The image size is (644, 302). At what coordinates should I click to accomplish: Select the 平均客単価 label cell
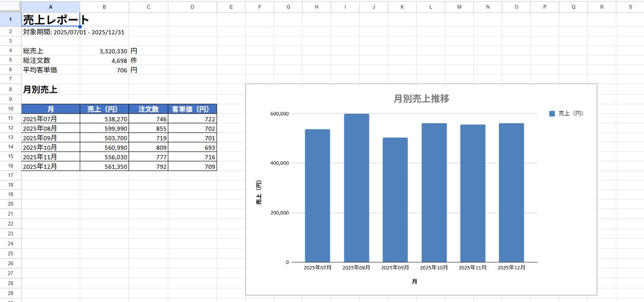51,70
